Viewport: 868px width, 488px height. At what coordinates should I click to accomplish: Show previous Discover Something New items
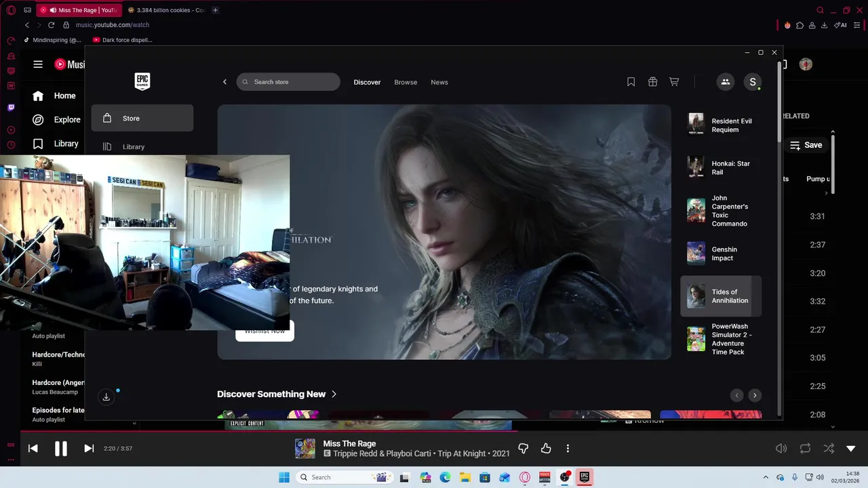(736, 395)
